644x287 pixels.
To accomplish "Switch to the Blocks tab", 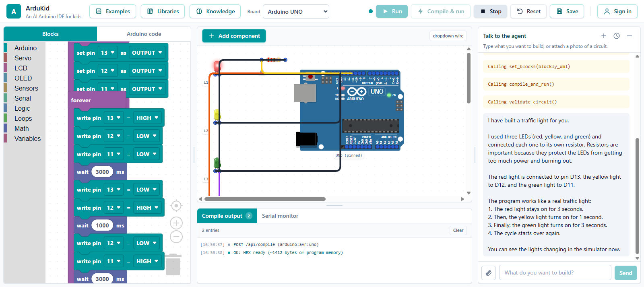I will click(x=50, y=34).
